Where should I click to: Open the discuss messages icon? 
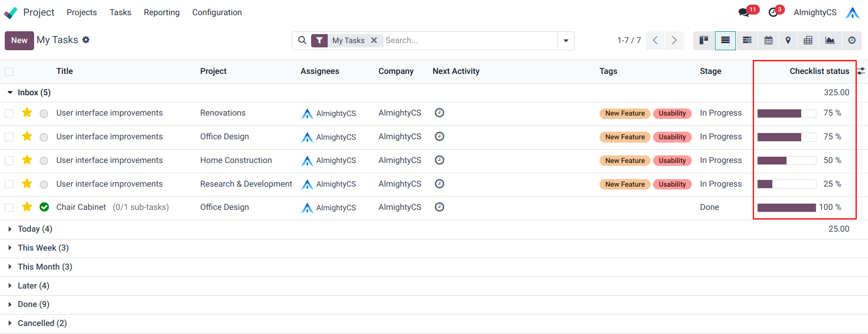(x=744, y=12)
